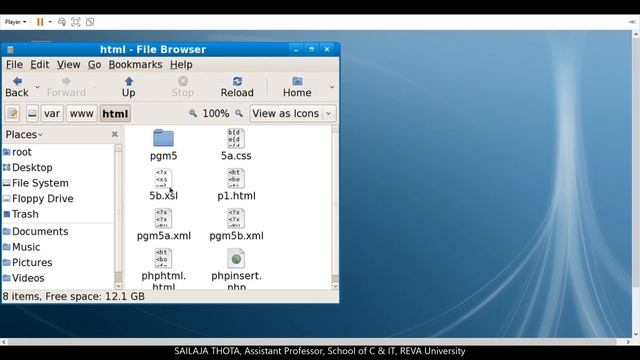Zoom in the file view

coord(239,113)
